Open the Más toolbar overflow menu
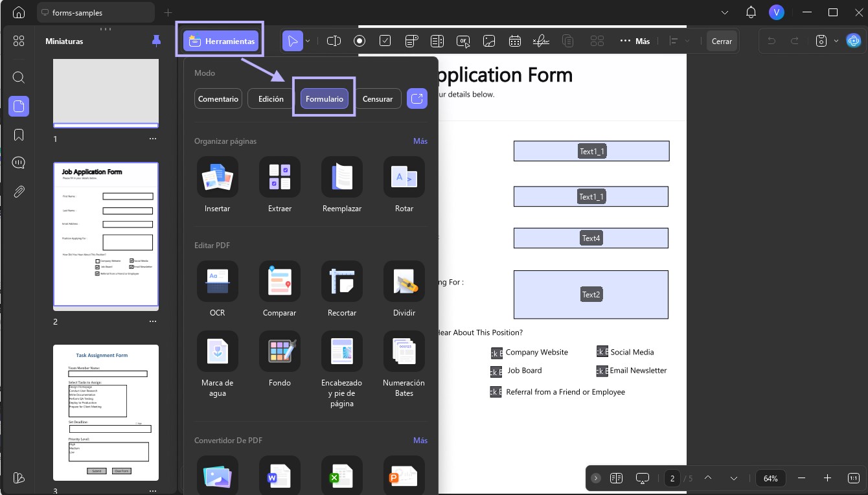The width and height of the screenshot is (868, 495). tap(635, 41)
